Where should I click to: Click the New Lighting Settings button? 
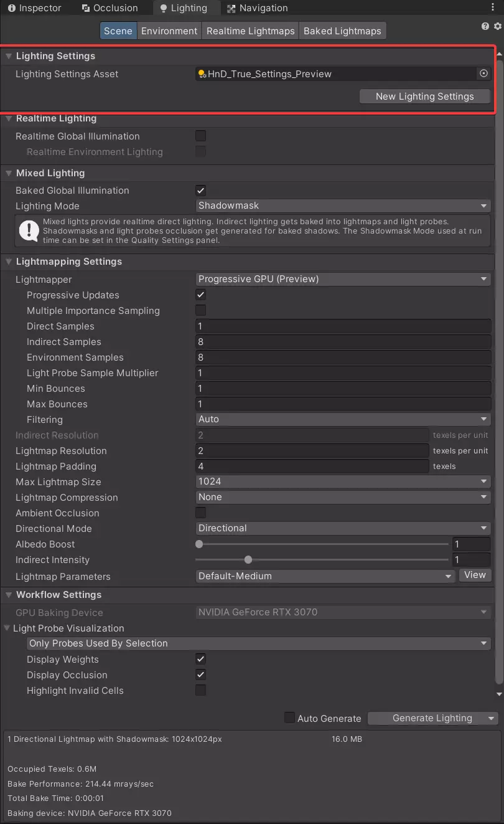(x=425, y=97)
